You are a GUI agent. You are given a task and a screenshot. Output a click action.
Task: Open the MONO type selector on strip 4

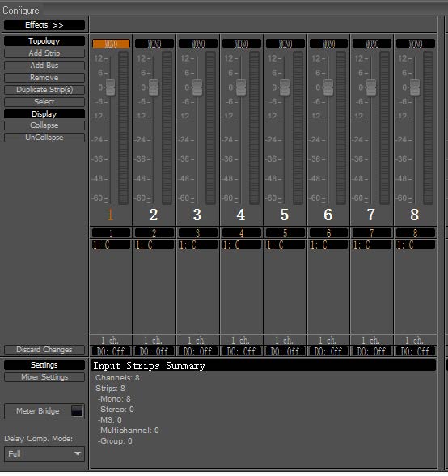pos(242,44)
